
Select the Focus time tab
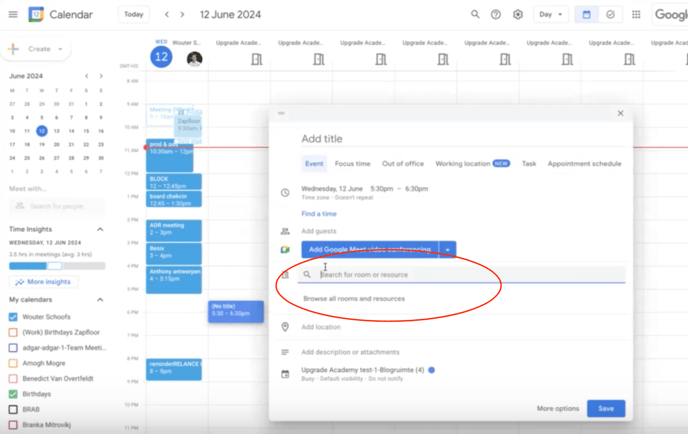tap(352, 164)
